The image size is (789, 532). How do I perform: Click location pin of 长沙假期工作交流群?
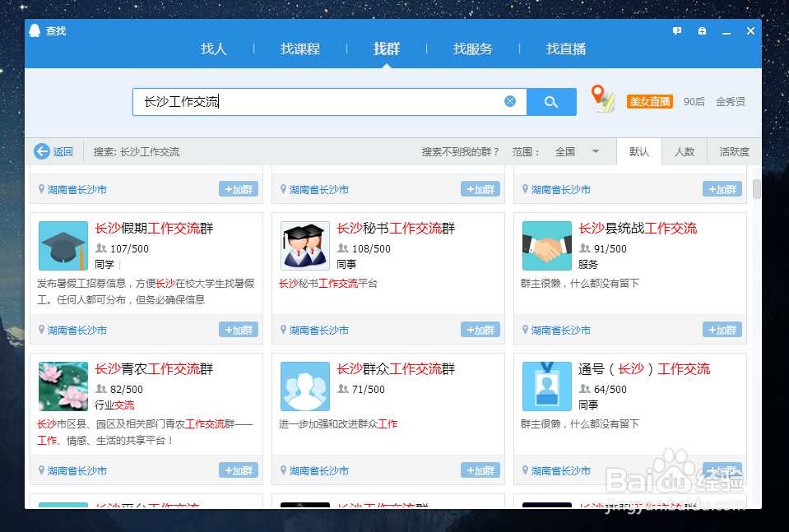[41, 330]
